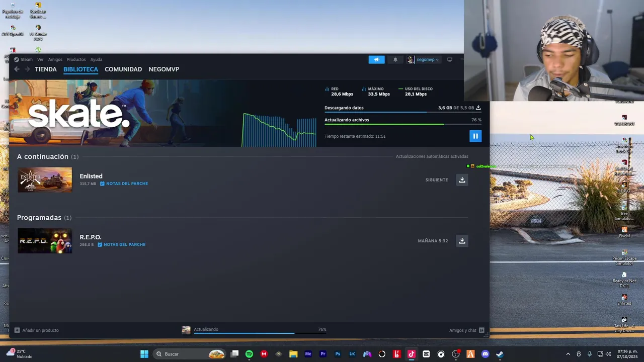Open the Steam menu

[23, 59]
